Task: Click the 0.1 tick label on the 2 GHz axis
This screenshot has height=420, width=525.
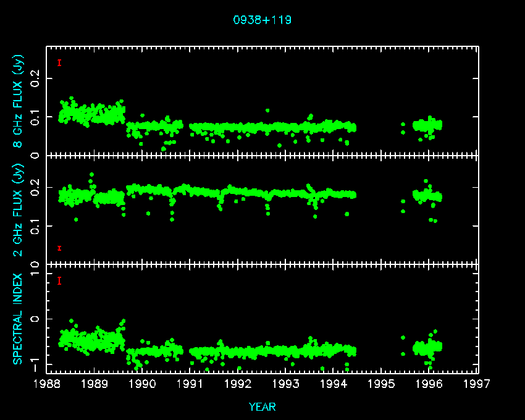Action: click(x=35, y=226)
